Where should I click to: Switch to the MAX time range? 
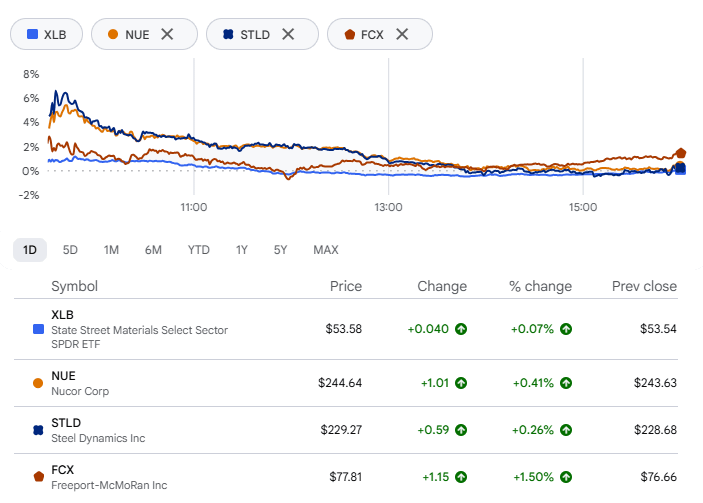coord(326,250)
